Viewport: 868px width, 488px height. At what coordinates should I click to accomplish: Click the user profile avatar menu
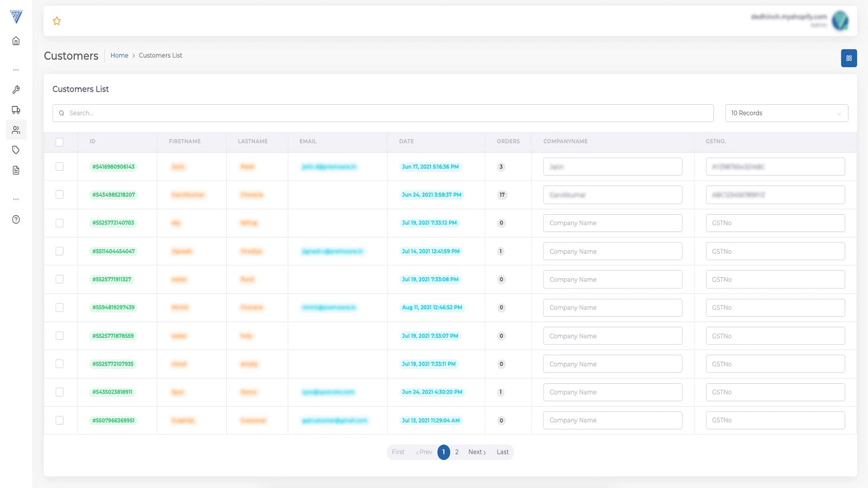tap(840, 21)
